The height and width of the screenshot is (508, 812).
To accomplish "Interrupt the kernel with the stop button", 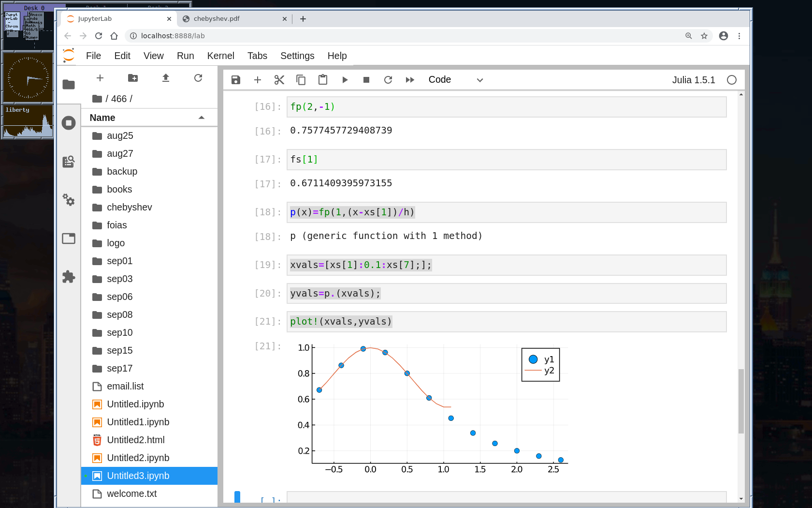I will (366, 80).
